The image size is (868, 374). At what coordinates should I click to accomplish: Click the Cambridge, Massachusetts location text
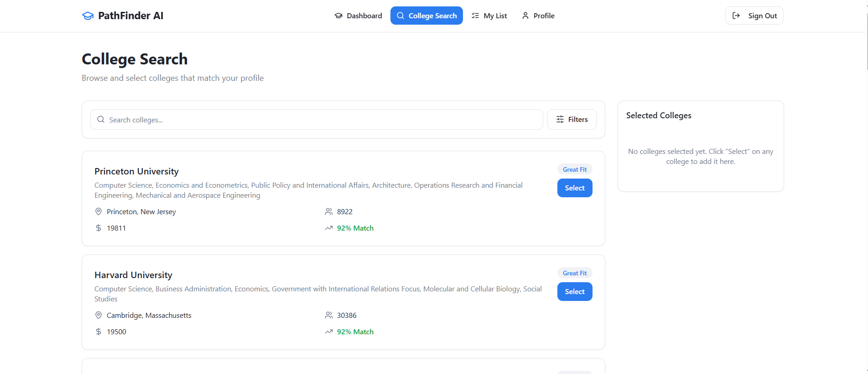click(x=149, y=315)
